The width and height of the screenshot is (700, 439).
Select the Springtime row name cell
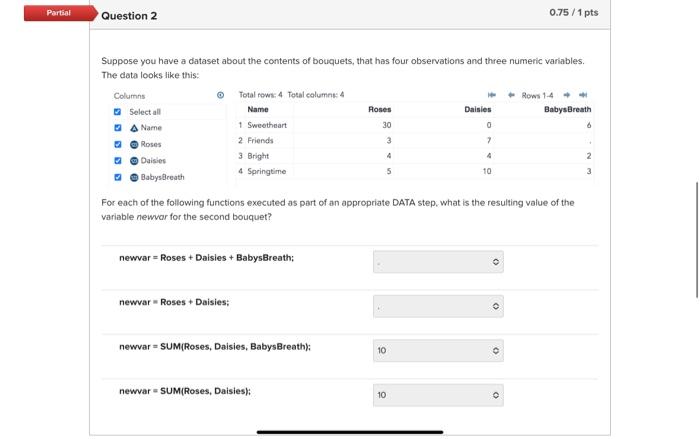click(267, 171)
